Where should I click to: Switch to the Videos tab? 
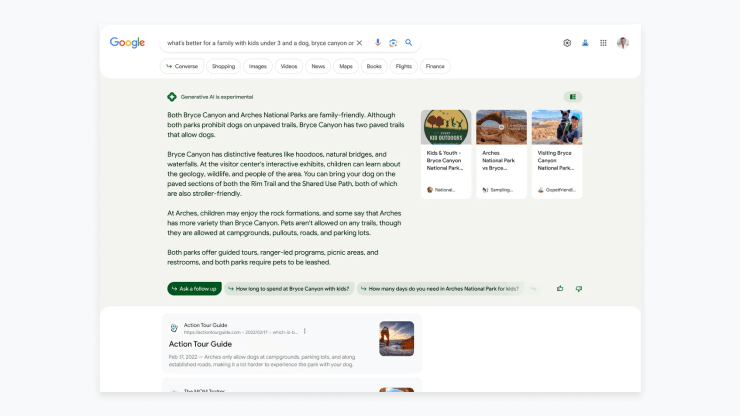[x=289, y=66]
